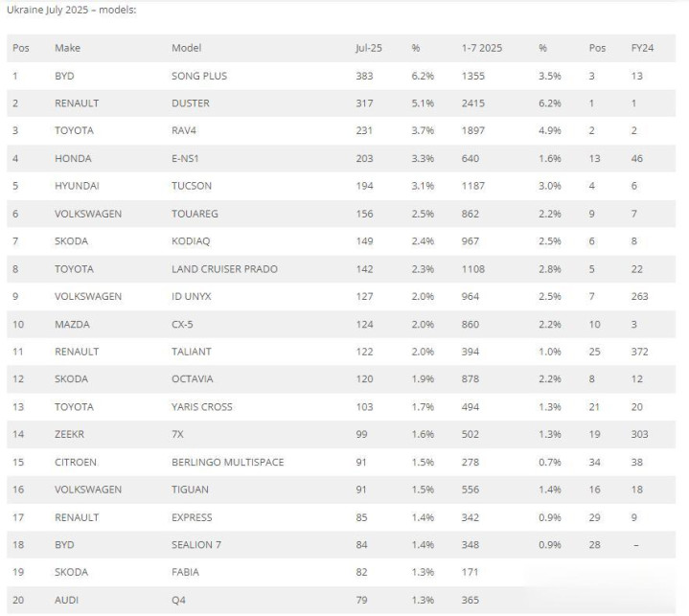Click the Make column header
This screenshot has height=616, width=689.
pos(67,48)
